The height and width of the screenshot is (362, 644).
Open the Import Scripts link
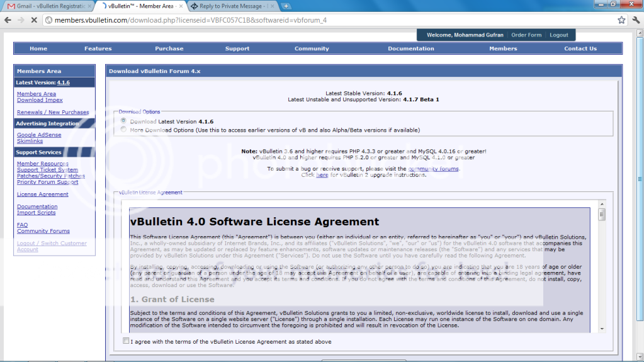(36, 213)
